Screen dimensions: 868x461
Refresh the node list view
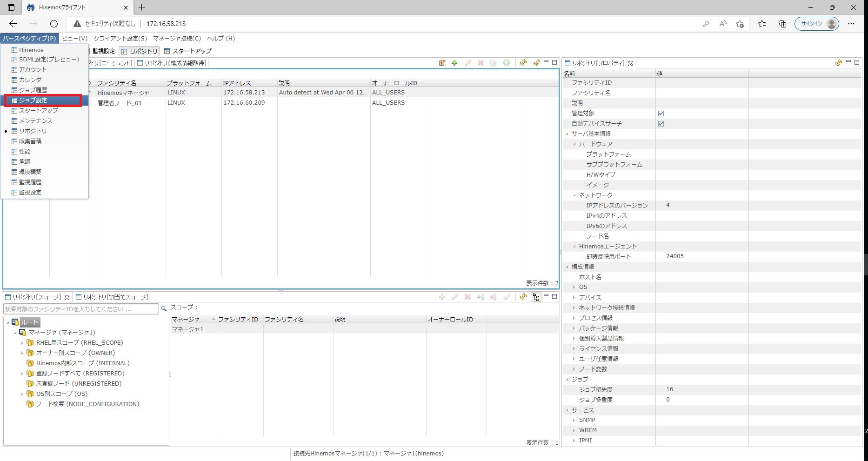pos(523,63)
